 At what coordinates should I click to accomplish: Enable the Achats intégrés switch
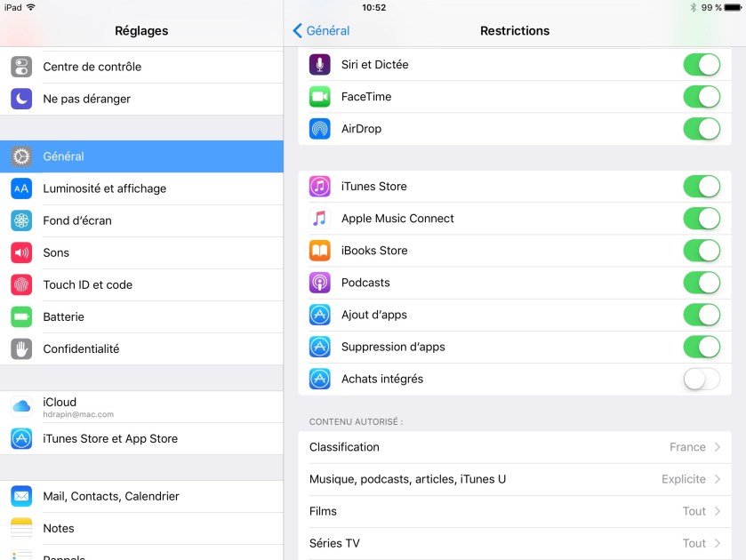click(701, 379)
